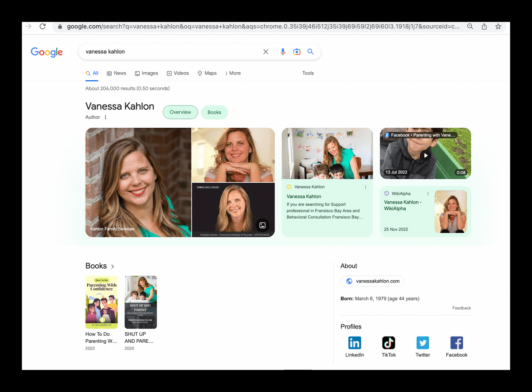Open the LinkedIn profile icon
532x392 pixels.
[355, 343]
